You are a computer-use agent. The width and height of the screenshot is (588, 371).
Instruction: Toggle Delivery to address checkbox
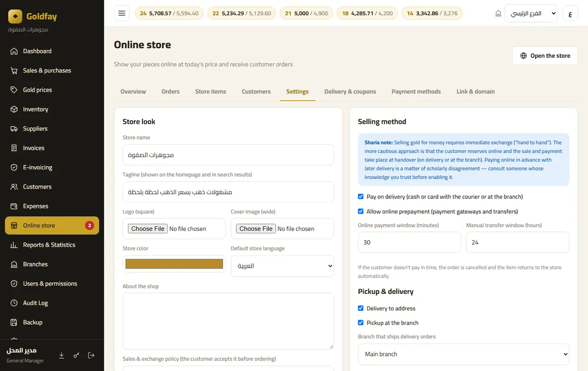click(x=361, y=308)
